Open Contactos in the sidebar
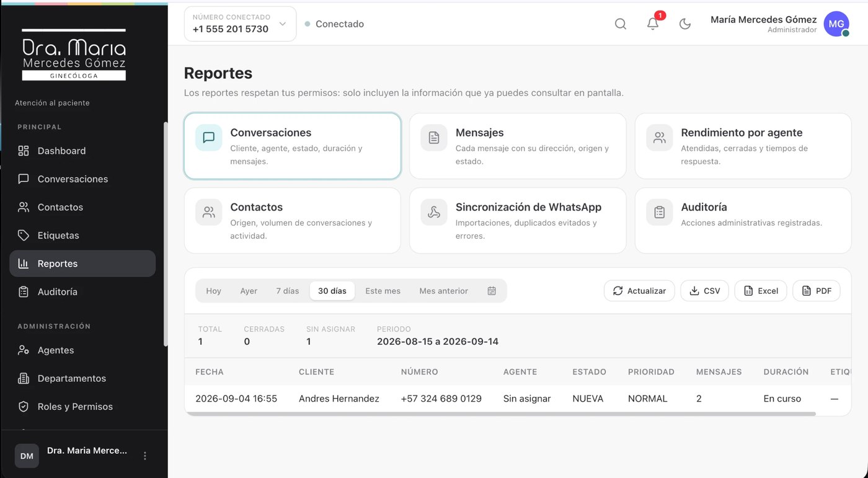868x478 pixels. coord(82,207)
